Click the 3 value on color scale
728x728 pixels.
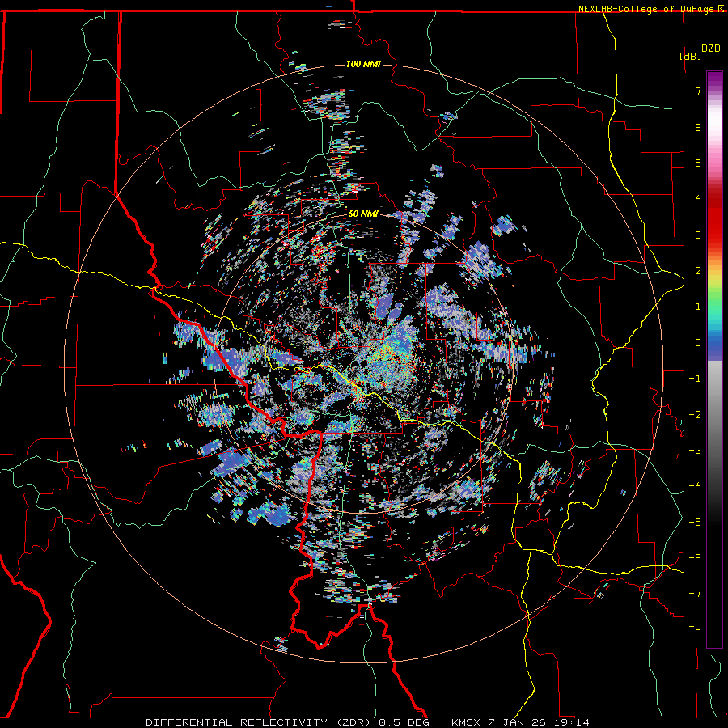point(698,235)
